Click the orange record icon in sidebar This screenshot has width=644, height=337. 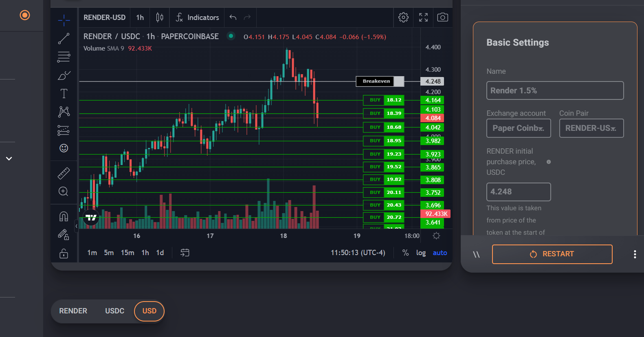25,15
